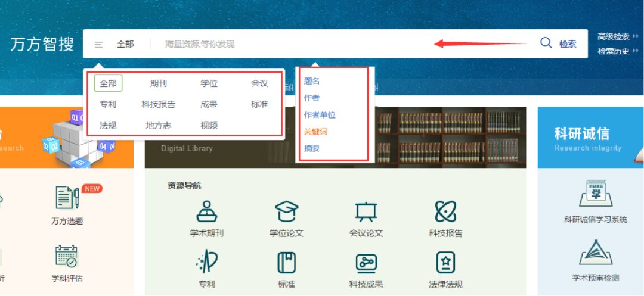Open the 学术期刊 resource icon
This screenshot has height=296, width=644.
pyautogui.click(x=206, y=211)
